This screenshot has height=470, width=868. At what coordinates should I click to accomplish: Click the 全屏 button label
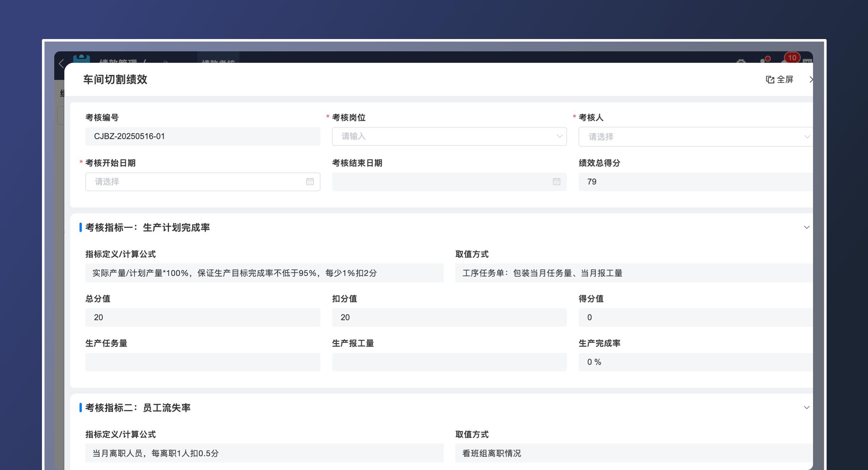785,80
